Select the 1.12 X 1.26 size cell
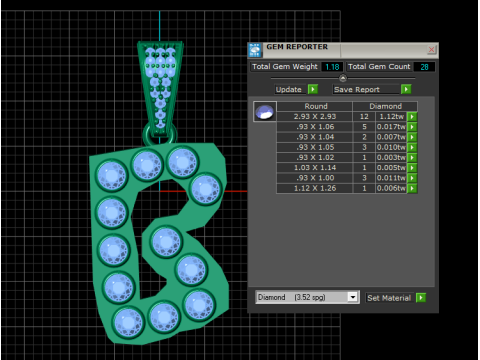The height and width of the screenshot is (360, 480). coord(315,189)
